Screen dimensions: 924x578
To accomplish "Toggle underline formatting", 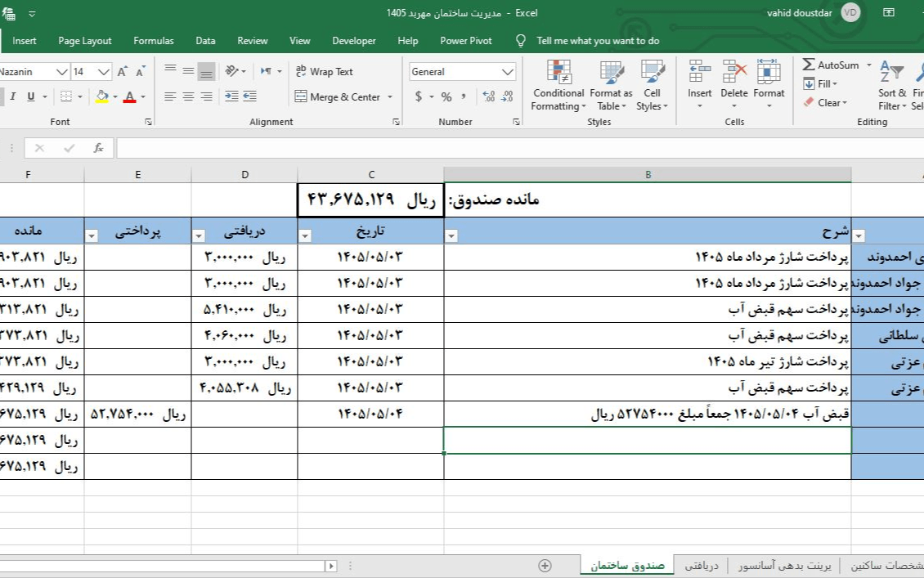I will click(x=30, y=96).
